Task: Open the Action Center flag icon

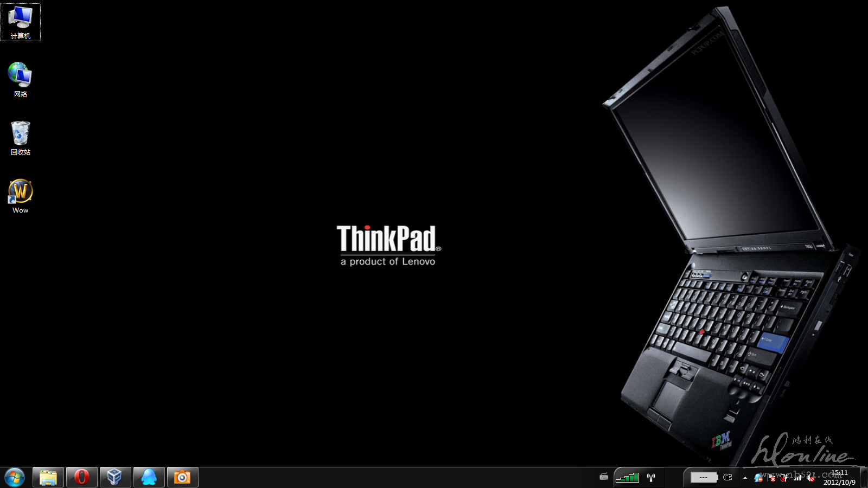Action: click(771, 478)
